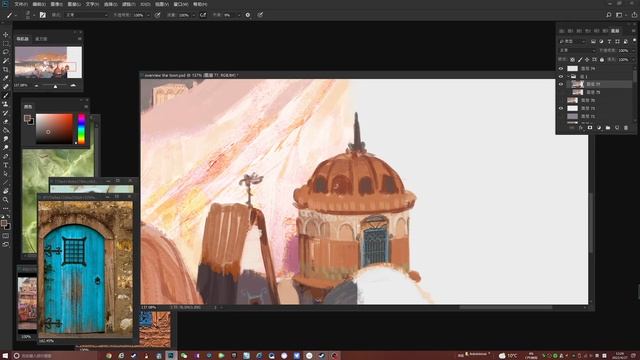
Task: Open brush settings panel icon in options bar
Action: 43,15
